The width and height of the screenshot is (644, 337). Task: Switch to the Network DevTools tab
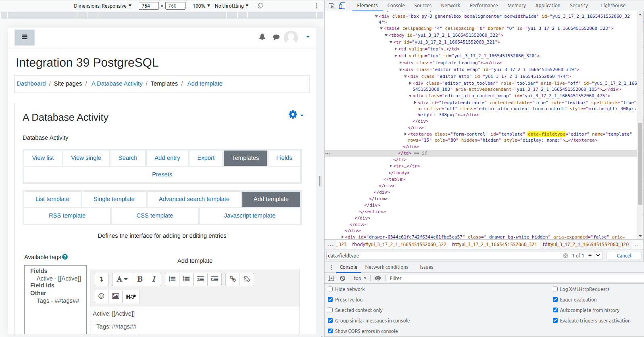point(450,6)
